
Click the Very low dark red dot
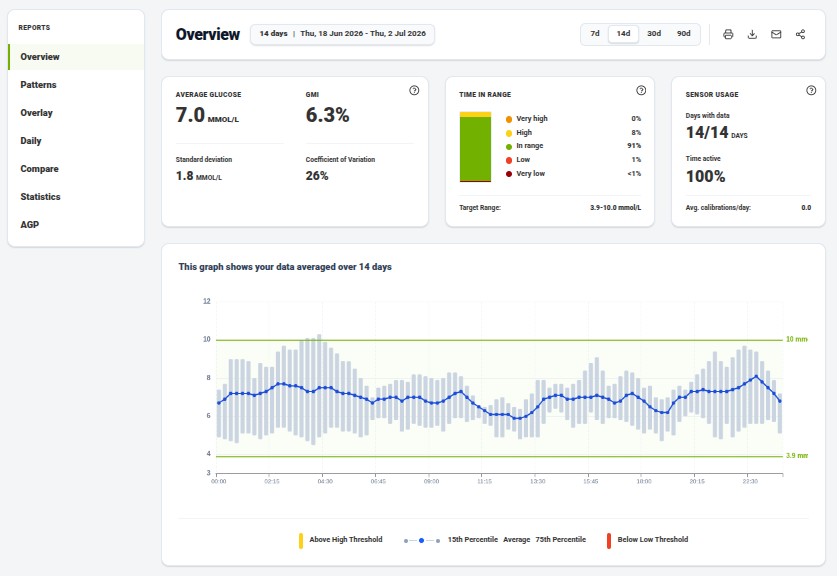(x=509, y=174)
